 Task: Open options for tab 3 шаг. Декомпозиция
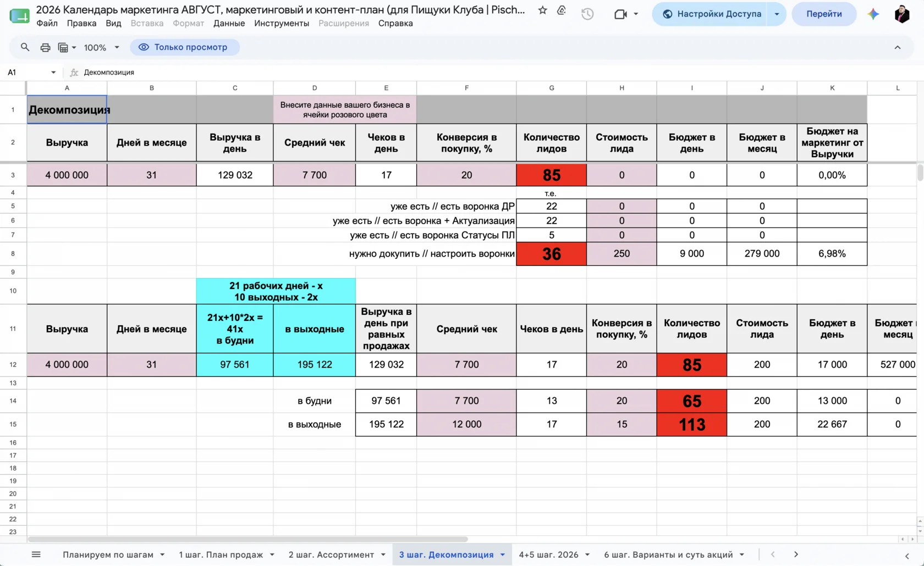[503, 555]
